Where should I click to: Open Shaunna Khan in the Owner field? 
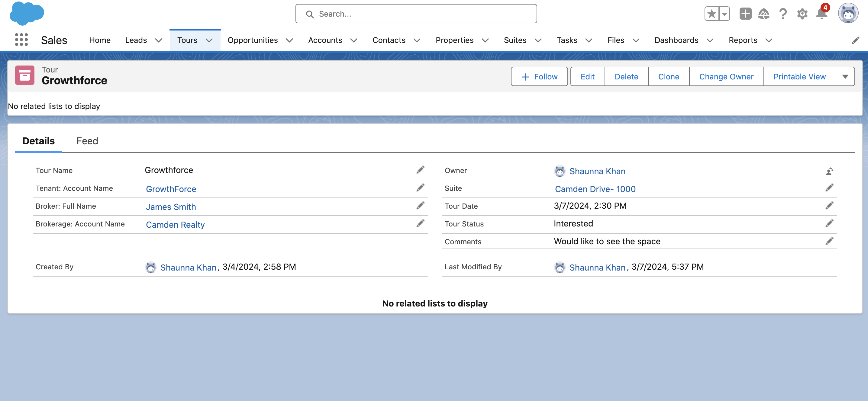point(597,171)
